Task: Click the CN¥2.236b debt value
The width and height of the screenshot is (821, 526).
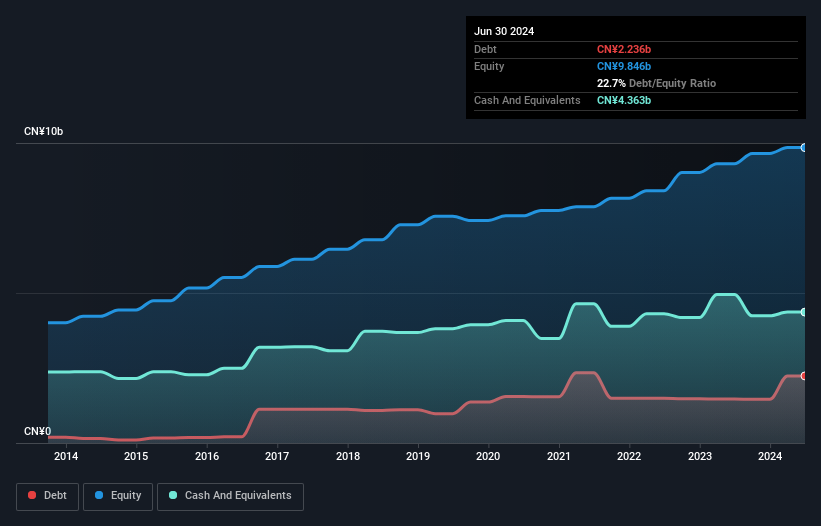Action: (624, 49)
